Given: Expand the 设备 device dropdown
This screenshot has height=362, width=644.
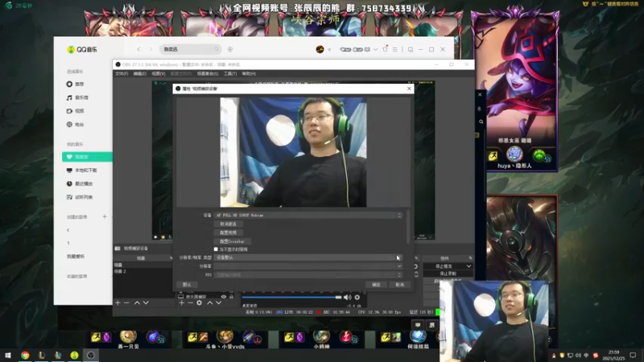Looking at the screenshot, I should [308, 215].
